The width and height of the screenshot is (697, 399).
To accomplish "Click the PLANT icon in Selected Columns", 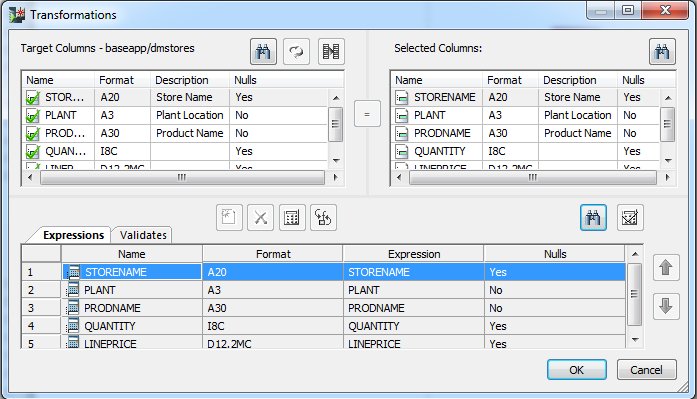I will tap(402, 116).
